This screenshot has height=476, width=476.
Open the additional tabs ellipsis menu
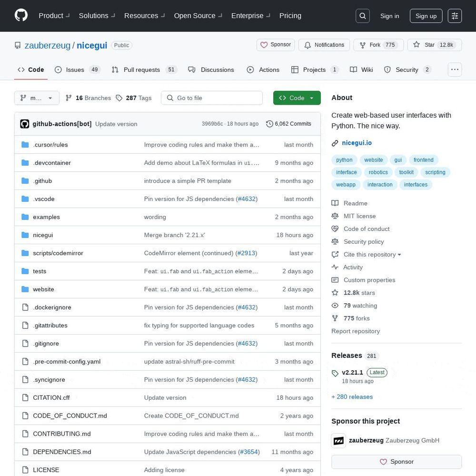(x=455, y=70)
